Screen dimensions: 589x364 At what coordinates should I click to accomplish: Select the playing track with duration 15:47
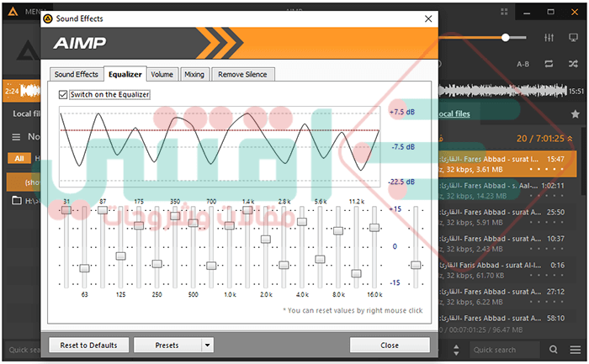pyautogui.click(x=507, y=164)
